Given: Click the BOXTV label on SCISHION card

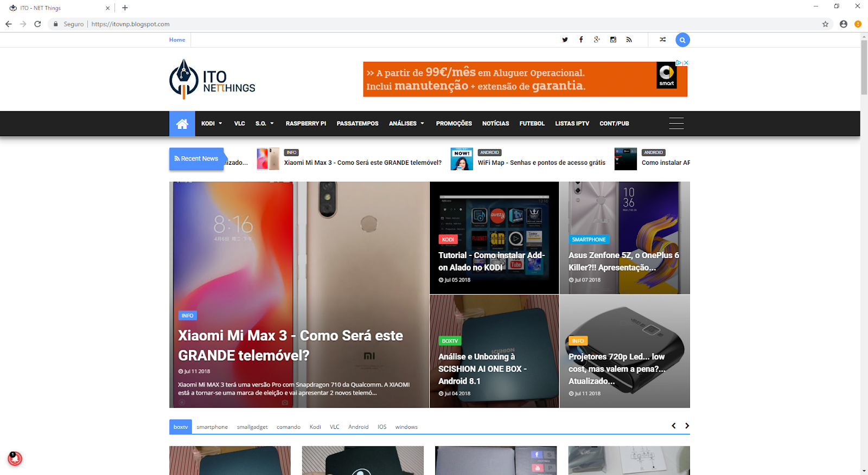Looking at the screenshot, I should (450, 341).
